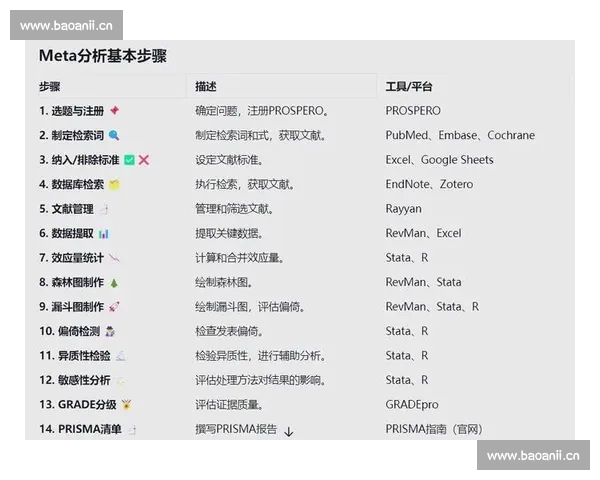Select the row label 9. 漏斗图制作
The image size is (600, 480).
(72, 307)
